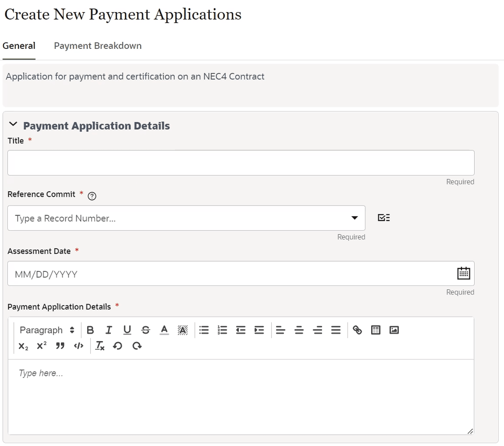Apply strikethrough formatting
Image resolution: width=504 pixels, height=446 pixels.
(146, 330)
